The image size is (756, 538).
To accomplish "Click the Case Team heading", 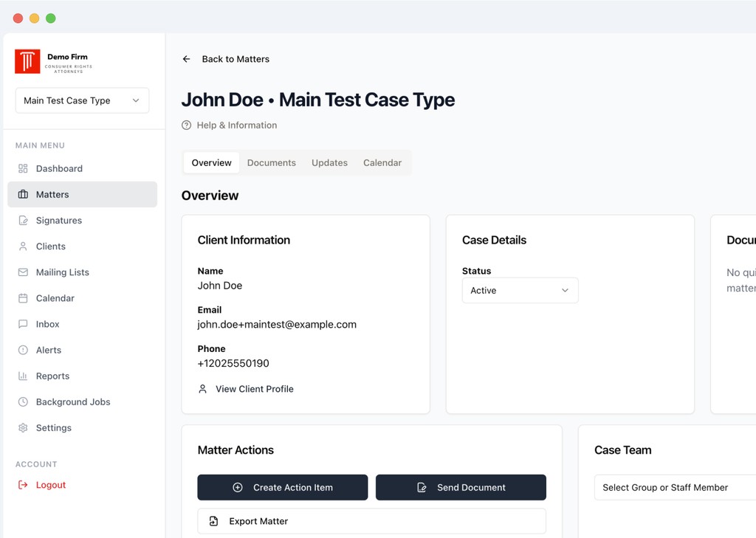I will pyautogui.click(x=623, y=449).
